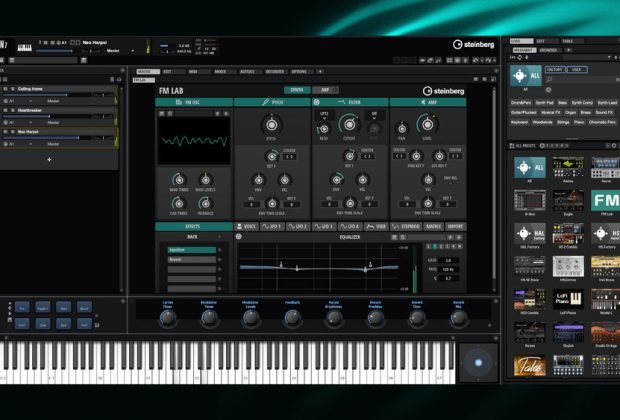Select the Raven piano instrument icon
The width and height of the screenshot is (620, 420).
point(529,333)
